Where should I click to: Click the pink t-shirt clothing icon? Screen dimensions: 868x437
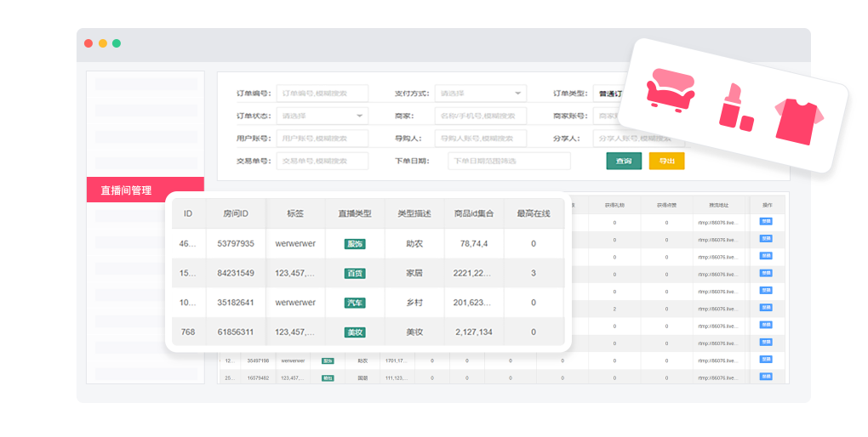tap(798, 121)
